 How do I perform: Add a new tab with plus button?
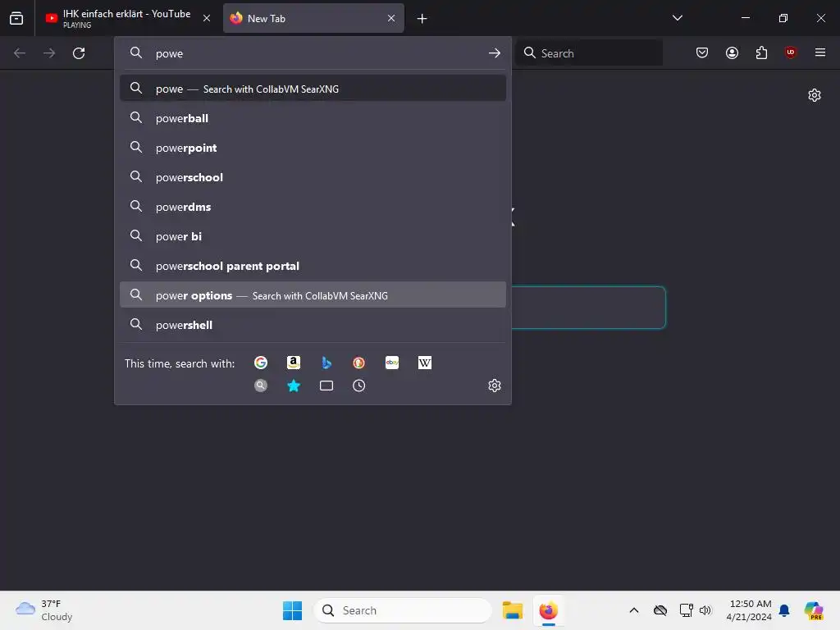pyautogui.click(x=422, y=19)
